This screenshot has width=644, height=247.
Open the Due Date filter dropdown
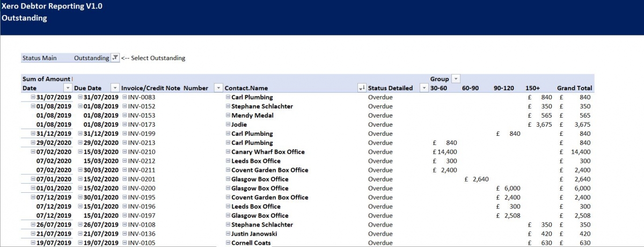click(114, 88)
